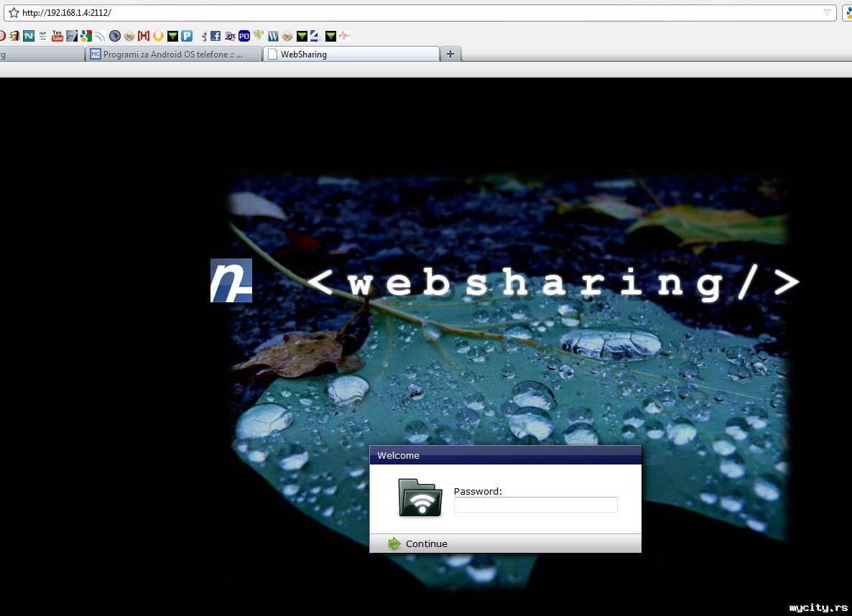Switch to Programi za Android OS telefone tab
The width and height of the screenshot is (852, 616).
[173, 54]
